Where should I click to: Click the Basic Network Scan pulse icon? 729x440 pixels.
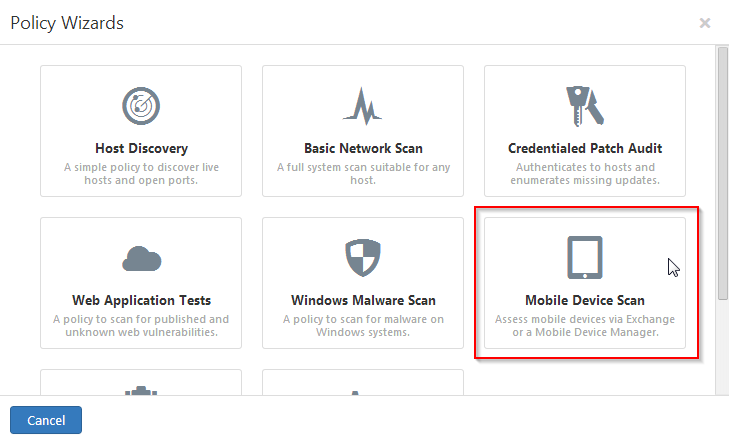(363, 106)
